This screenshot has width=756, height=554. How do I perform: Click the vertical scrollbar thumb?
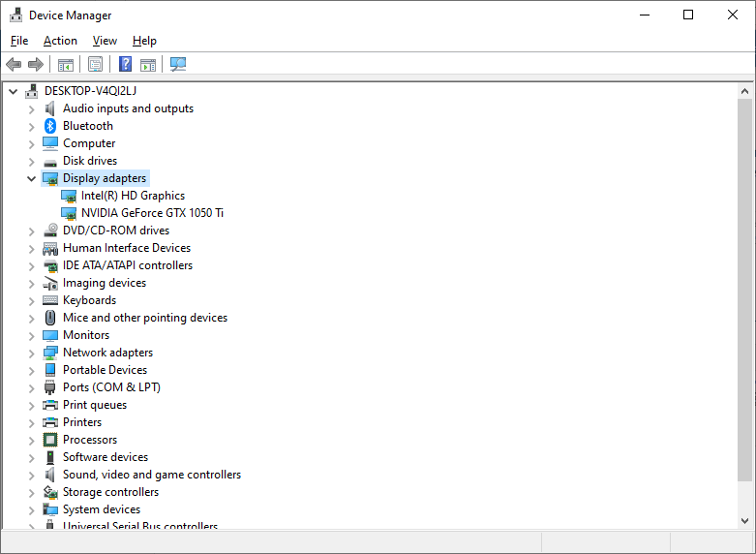click(744, 290)
